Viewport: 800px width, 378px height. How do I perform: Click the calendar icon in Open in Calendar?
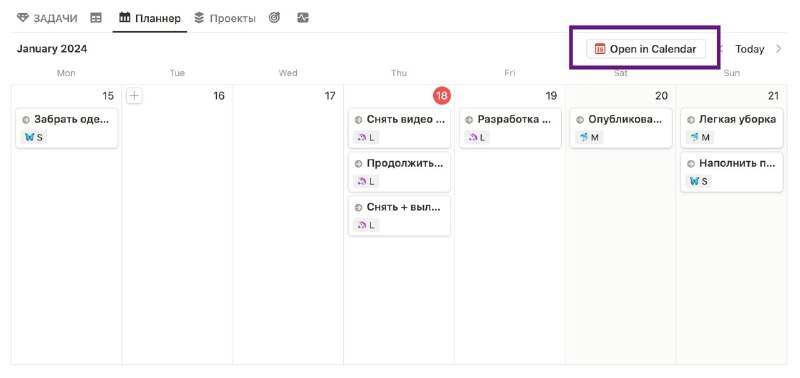600,49
